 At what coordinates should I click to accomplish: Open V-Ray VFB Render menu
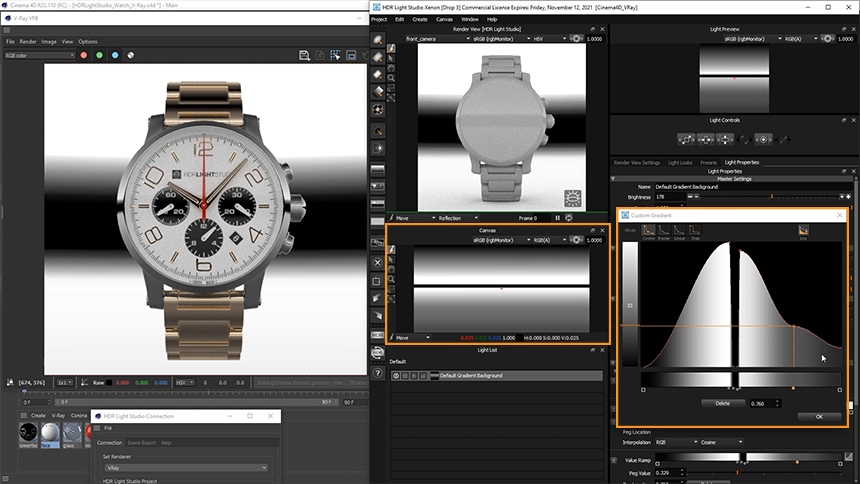click(28, 41)
